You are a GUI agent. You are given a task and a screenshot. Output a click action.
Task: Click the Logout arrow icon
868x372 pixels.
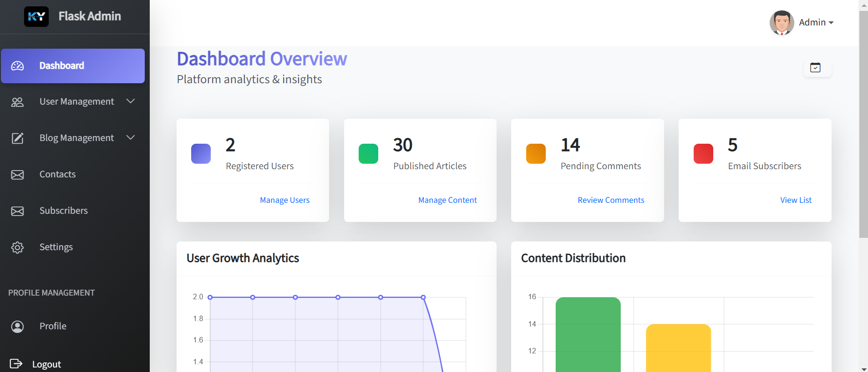click(16, 364)
